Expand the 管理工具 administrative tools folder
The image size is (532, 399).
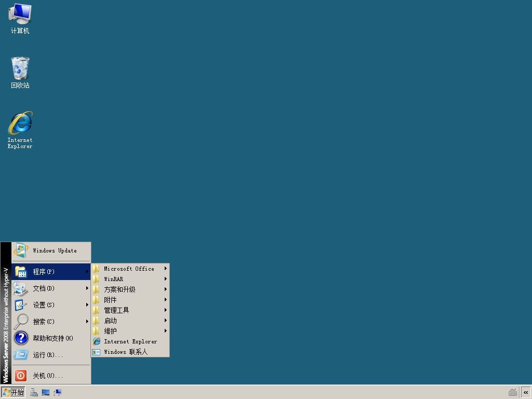[130, 310]
